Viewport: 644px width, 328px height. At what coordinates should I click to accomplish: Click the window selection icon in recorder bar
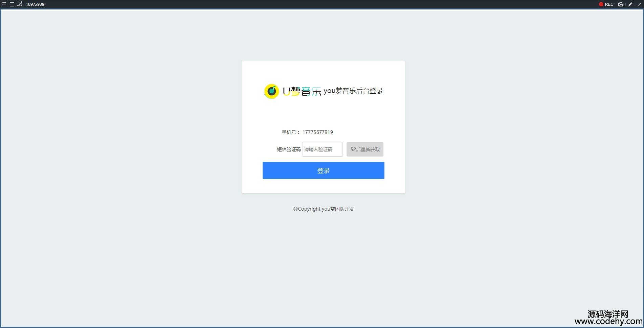[12, 4]
